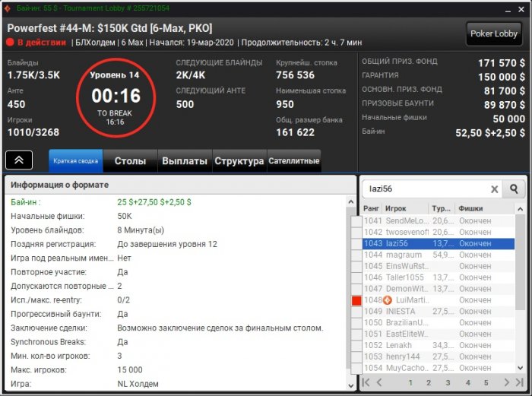Click the red В действии status indicator
This screenshot has height=396, width=532.
coord(36,43)
